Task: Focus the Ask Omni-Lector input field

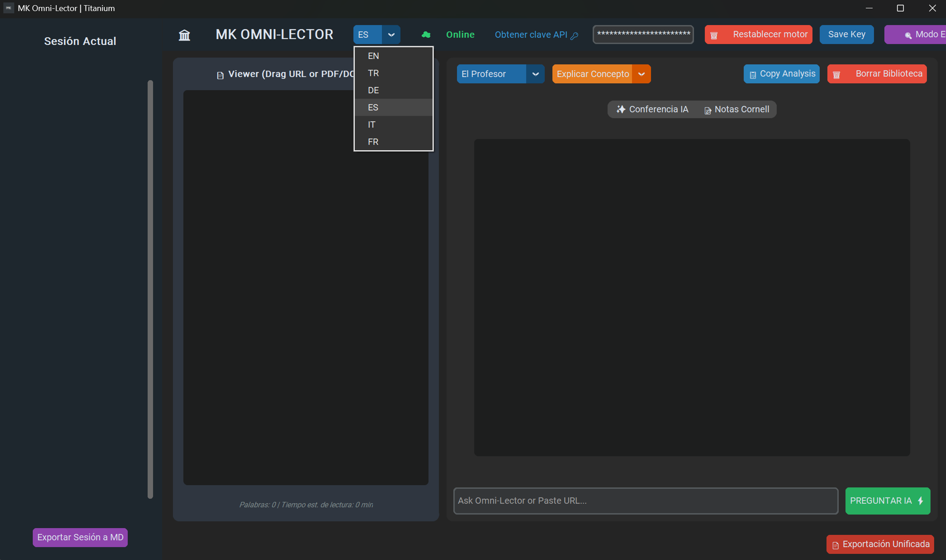Action: point(646,500)
